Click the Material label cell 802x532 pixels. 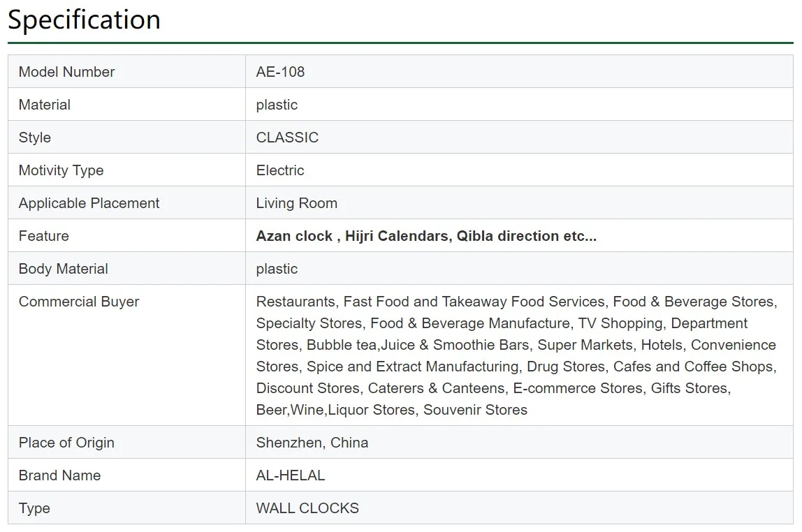coord(45,105)
